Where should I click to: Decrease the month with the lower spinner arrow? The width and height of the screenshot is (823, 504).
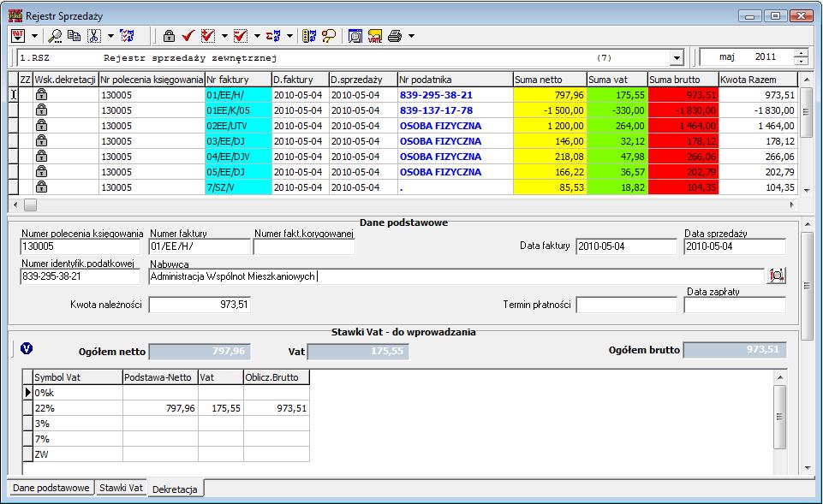pos(801,62)
